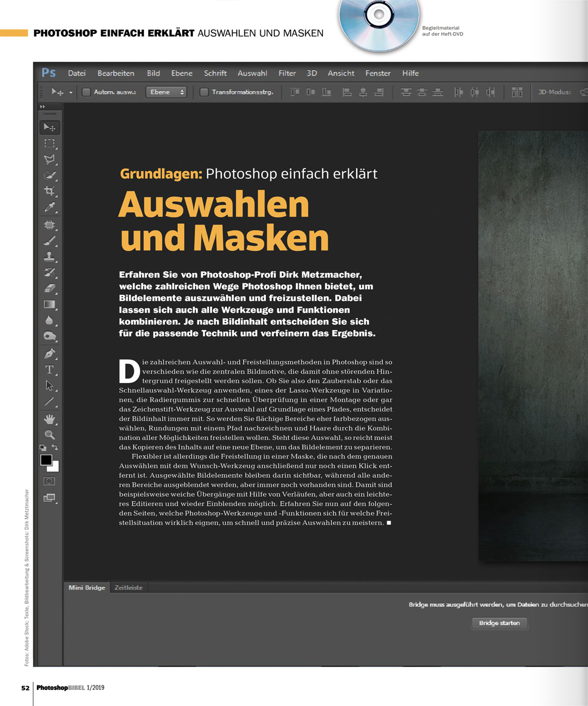Align left edges in options bar
This screenshot has height=706, width=588.
tap(347, 92)
